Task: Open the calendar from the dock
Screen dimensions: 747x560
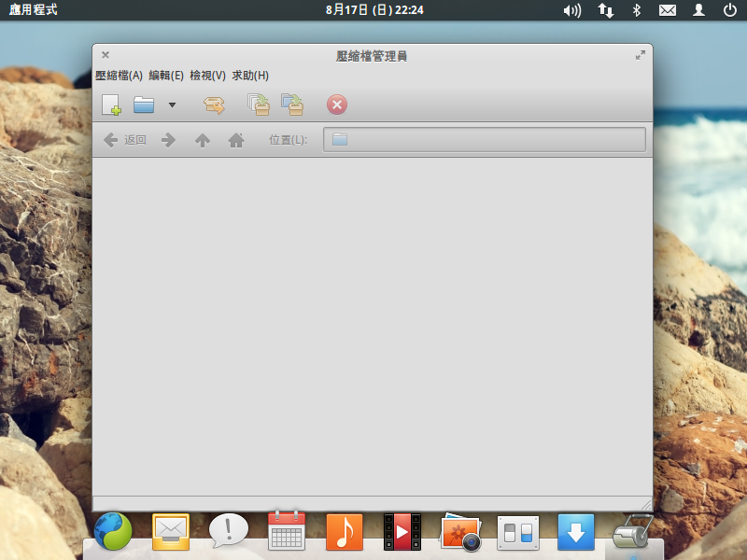Action: [x=287, y=530]
